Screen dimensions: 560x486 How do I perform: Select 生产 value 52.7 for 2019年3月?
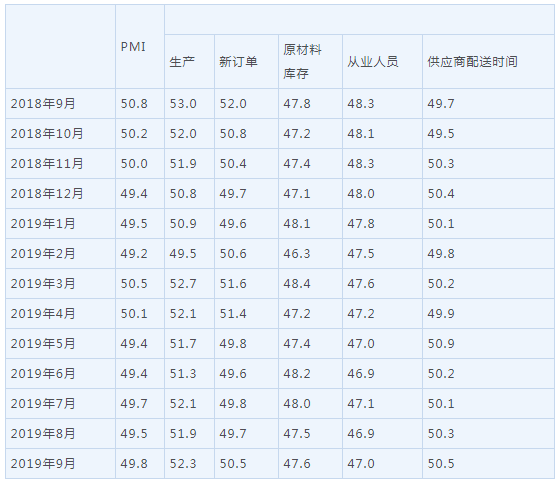click(x=183, y=284)
